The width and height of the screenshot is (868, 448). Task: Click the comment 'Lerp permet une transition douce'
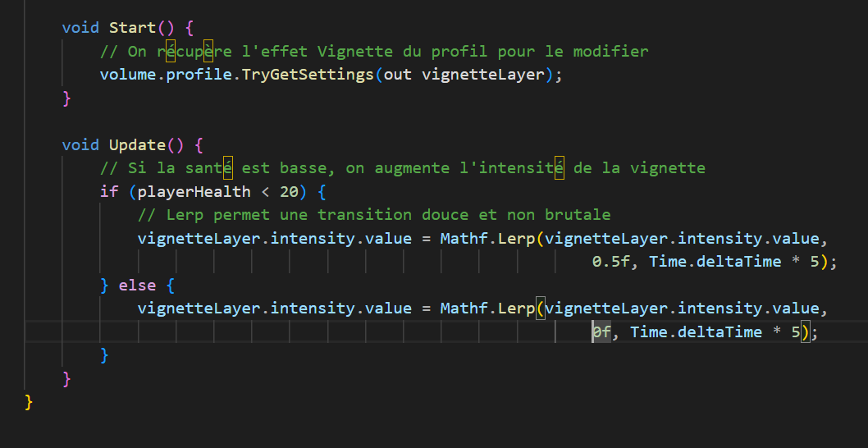374,215
